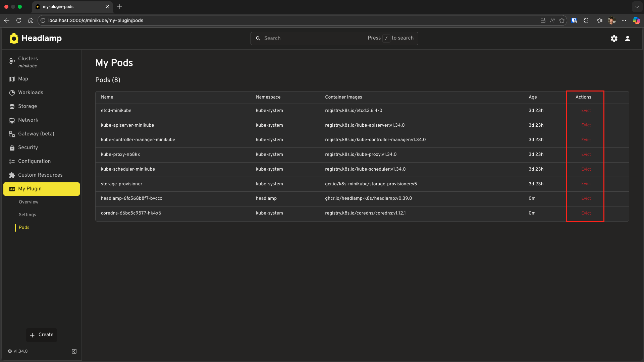Open the Map view from the sidebar
The width and height of the screenshot is (644, 362).
(x=12, y=79)
